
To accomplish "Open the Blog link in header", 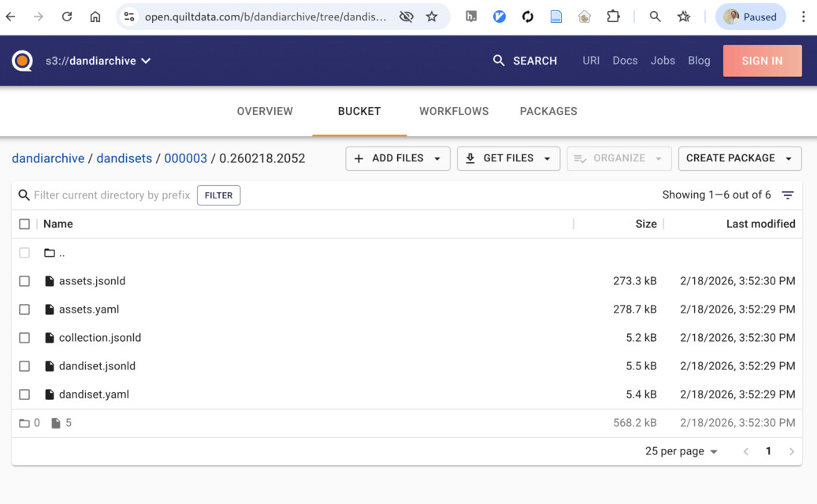I will [699, 61].
